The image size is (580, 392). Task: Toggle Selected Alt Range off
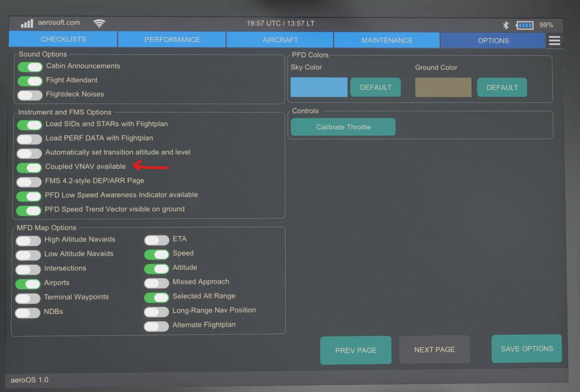tap(157, 297)
